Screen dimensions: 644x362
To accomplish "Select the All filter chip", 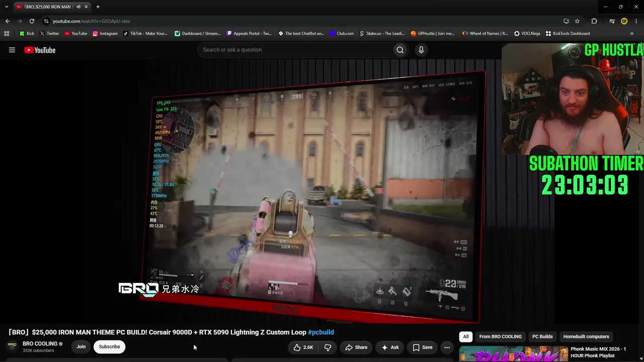I will click(466, 337).
